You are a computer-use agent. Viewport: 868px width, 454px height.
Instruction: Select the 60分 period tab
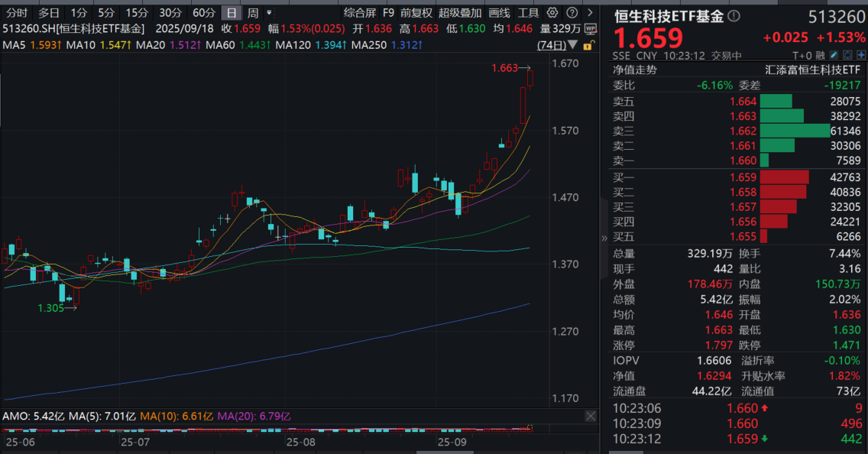pyautogui.click(x=204, y=12)
